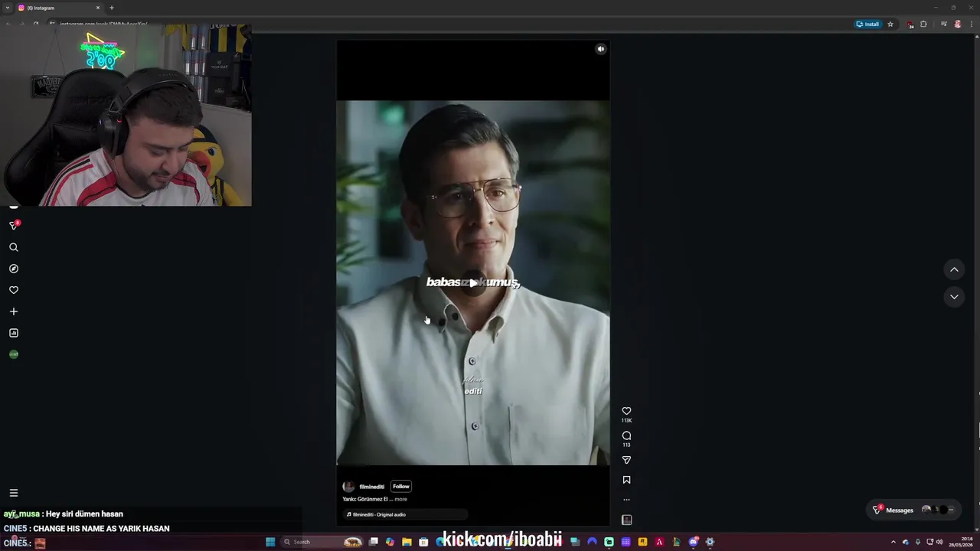This screenshot has height=551, width=980.
Task: Follow the filminediti account
Action: tap(401, 486)
